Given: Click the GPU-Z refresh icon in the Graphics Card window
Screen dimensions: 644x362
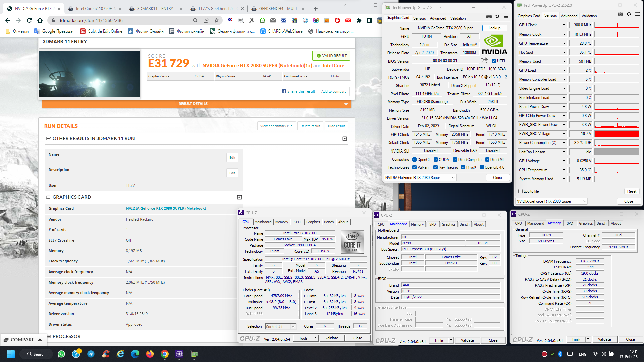Looking at the screenshot, I should 498,16.
